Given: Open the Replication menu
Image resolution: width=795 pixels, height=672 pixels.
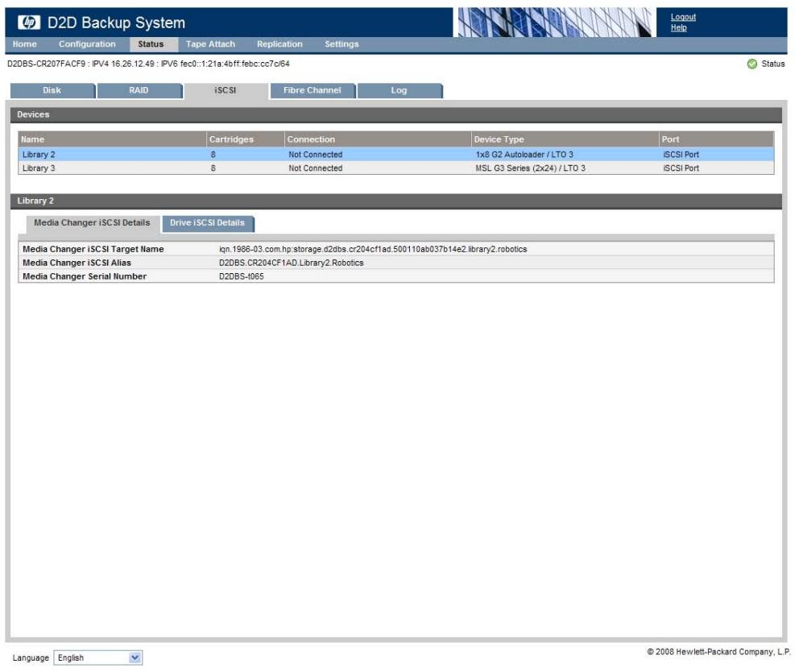Looking at the screenshot, I should click(279, 44).
